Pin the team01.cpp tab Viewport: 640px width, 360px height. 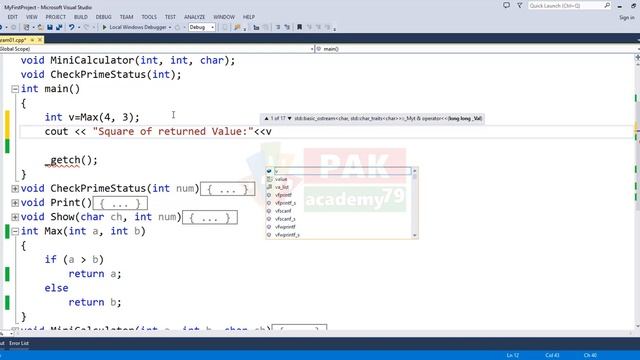point(32,40)
